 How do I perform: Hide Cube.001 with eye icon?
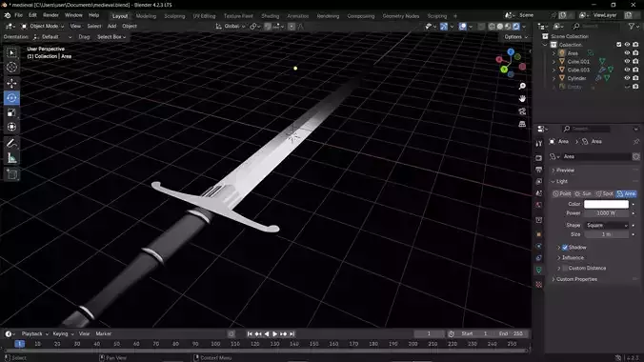[627, 61]
